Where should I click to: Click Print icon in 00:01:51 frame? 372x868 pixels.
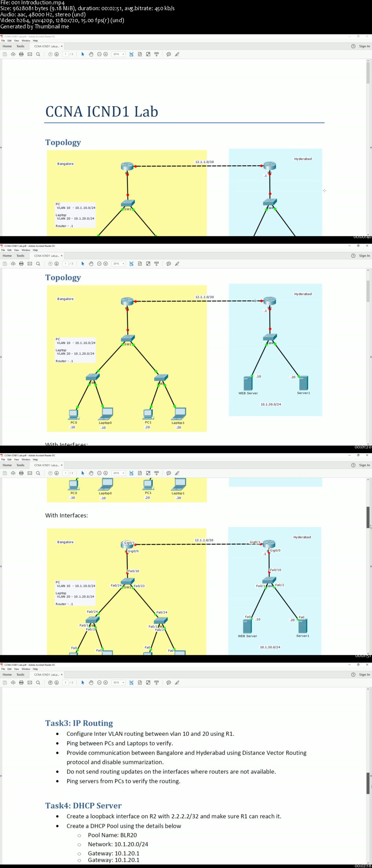click(21, 473)
